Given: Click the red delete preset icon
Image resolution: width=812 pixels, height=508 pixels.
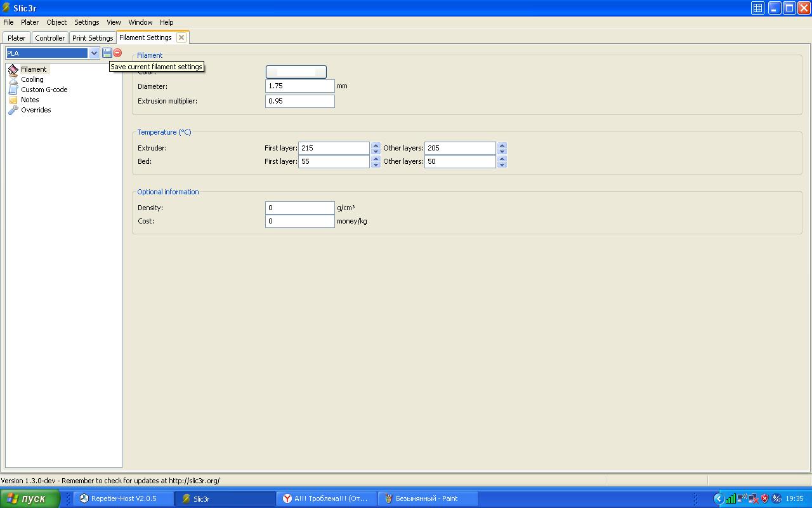Looking at the screenshot, I should point(117,53).
